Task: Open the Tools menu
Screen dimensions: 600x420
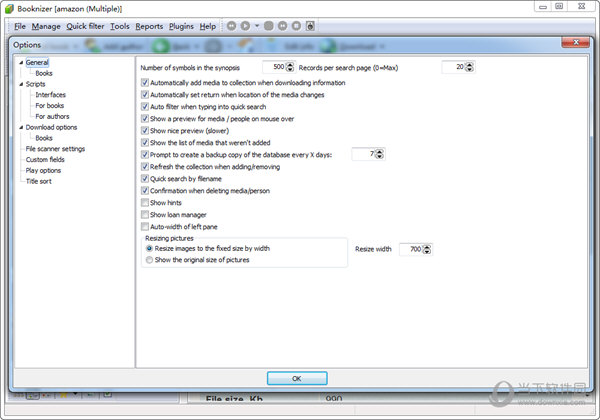Action: [120, 26]
